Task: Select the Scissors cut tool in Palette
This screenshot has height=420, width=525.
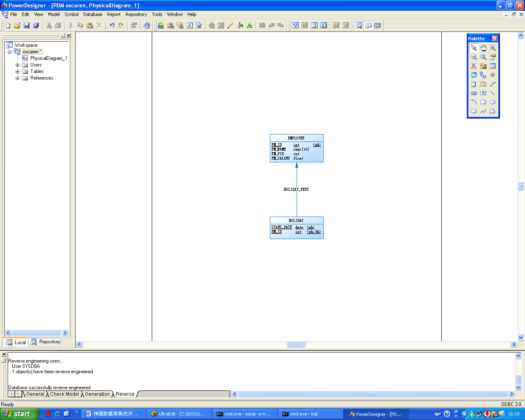Action: click(474, 66)
